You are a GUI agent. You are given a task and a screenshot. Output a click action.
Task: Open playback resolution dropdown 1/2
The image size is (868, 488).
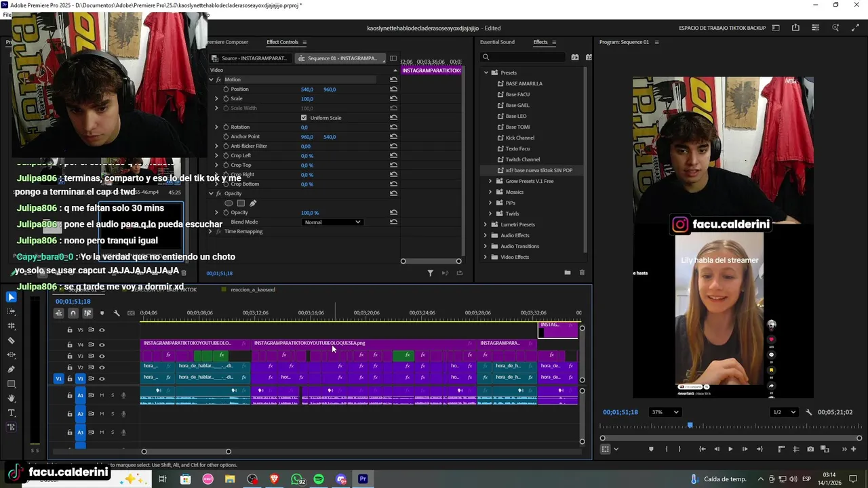coord(785,412)
